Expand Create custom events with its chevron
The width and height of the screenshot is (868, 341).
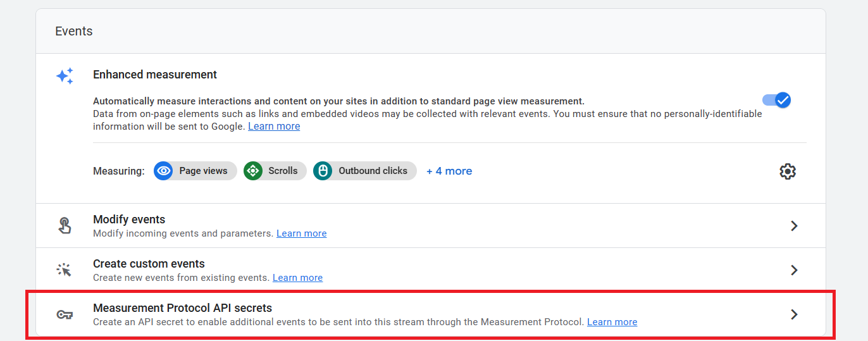point(794,270)
